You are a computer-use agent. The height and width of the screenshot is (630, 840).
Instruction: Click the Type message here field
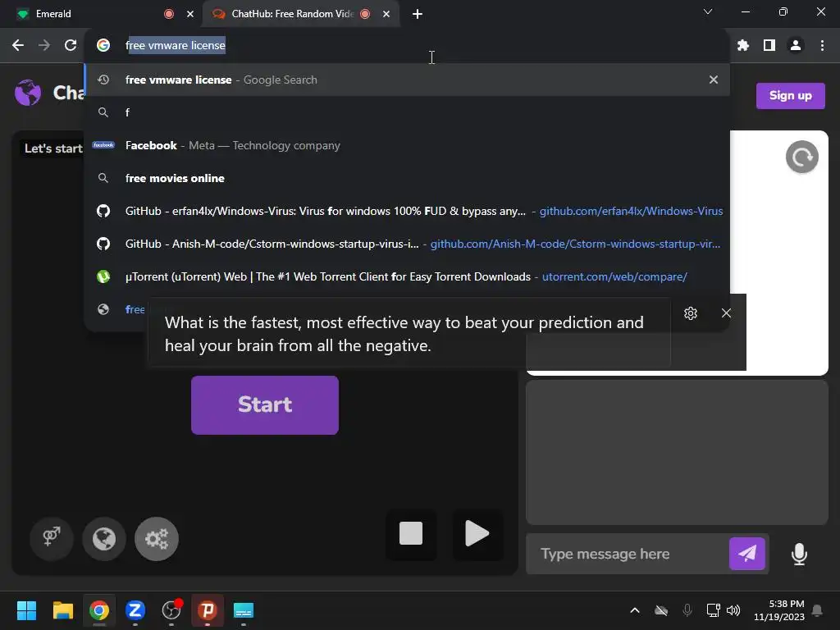pos(627,554)
